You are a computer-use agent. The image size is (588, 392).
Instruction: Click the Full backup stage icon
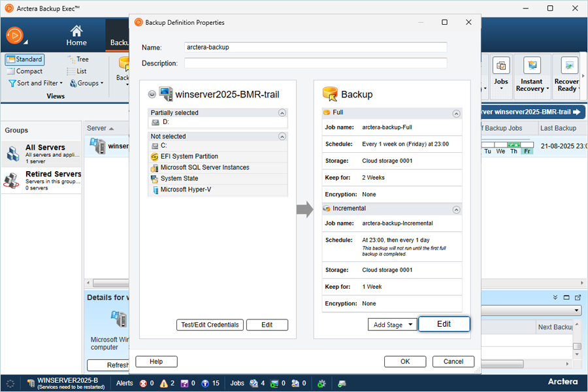tap(327, 112)
